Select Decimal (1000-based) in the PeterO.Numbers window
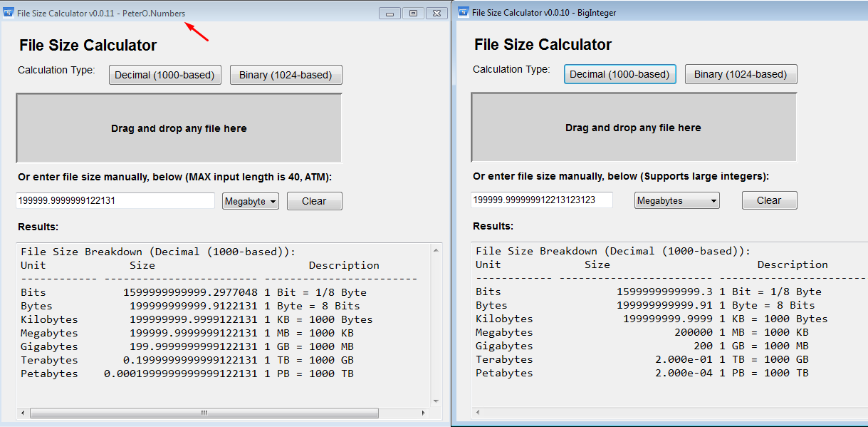 click(x=164, y=75)
